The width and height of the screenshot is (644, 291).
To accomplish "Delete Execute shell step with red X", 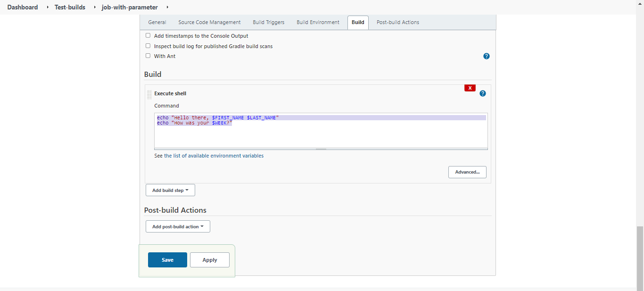I will [x=470, y=88].
